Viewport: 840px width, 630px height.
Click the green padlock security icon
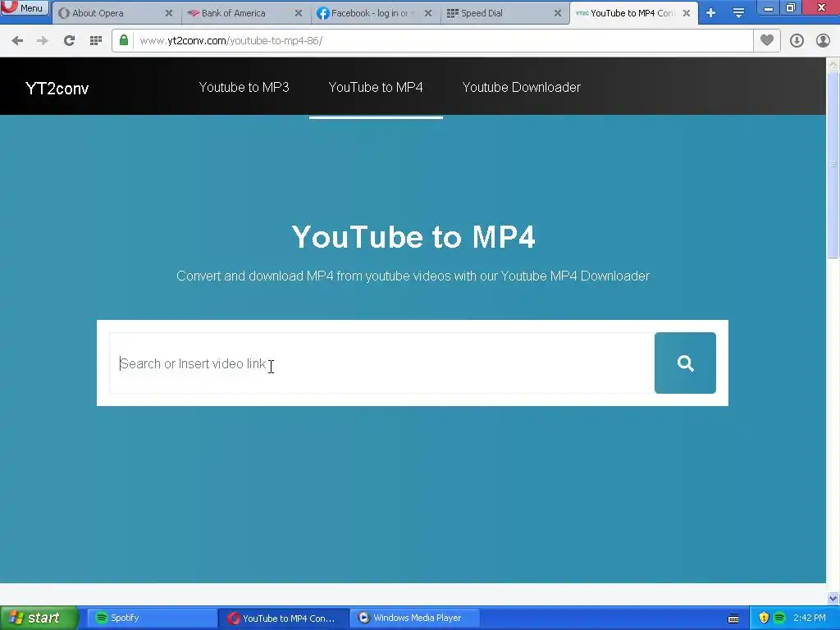[x=124, y=41]
